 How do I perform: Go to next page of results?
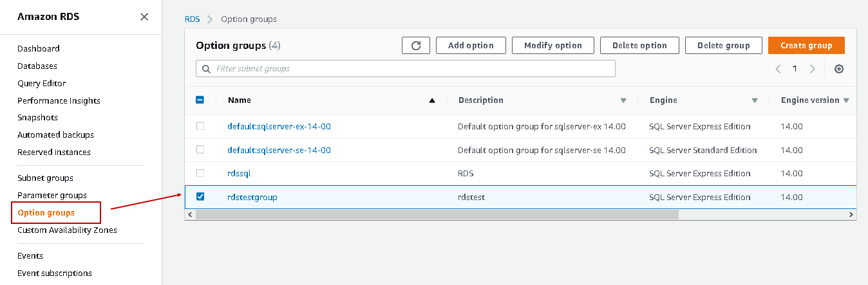pos(813,69)
